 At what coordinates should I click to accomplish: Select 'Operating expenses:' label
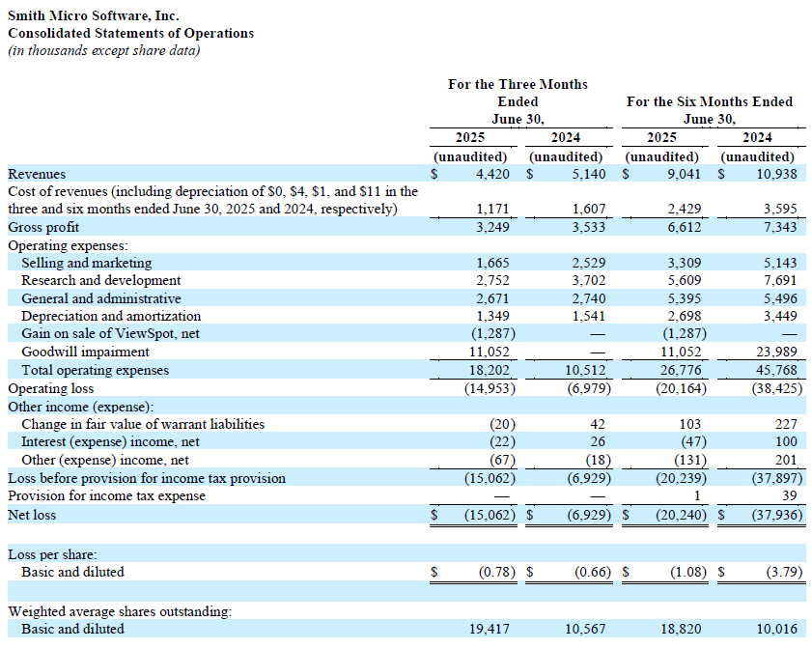(68, 245)
